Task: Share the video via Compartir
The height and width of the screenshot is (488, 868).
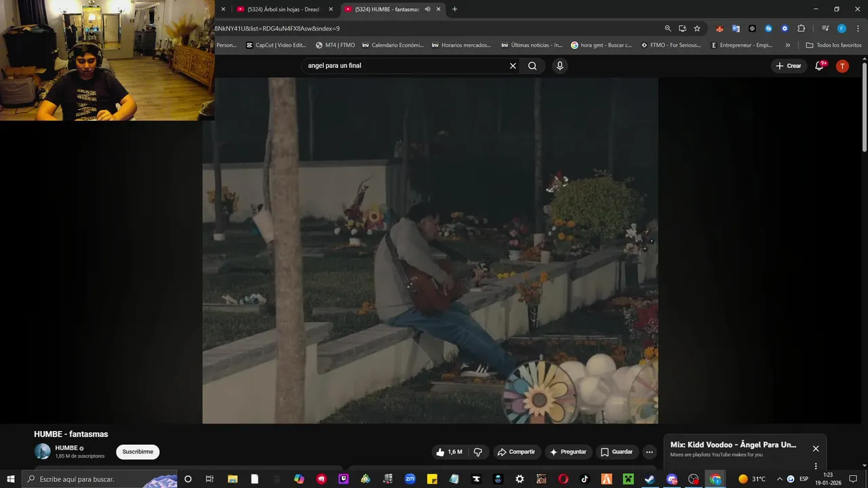Action: [x=515, y=452]
